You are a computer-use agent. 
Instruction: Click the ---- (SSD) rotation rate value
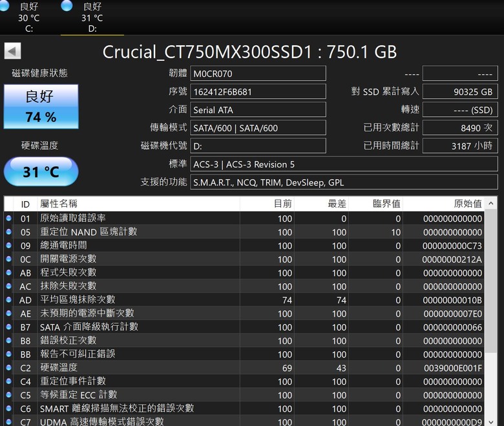(x=460, y=110)
